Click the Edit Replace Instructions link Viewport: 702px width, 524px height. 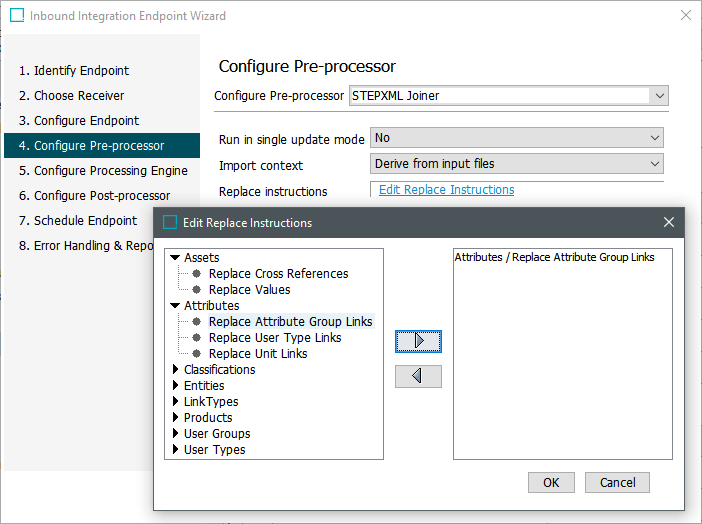(x=446, y=190)
